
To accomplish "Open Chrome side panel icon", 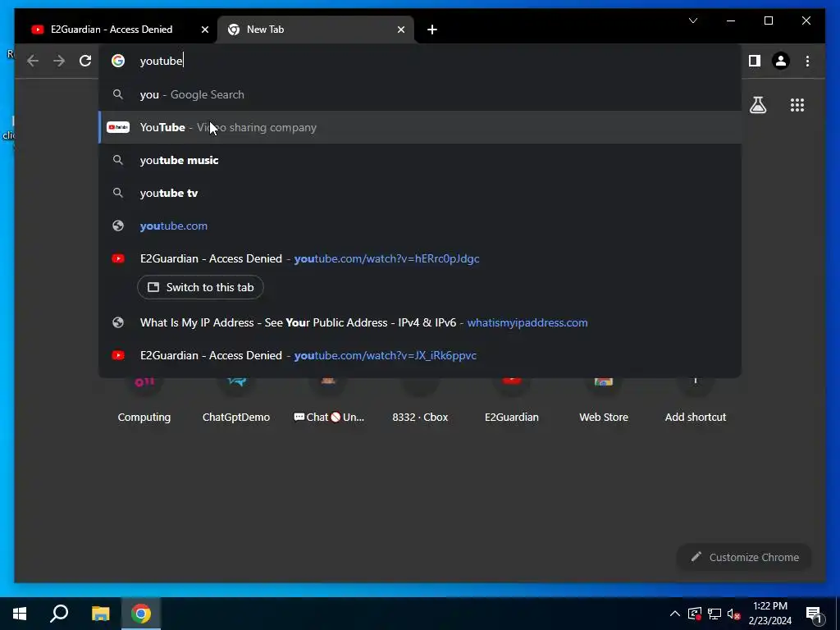I will pos(755,61).
